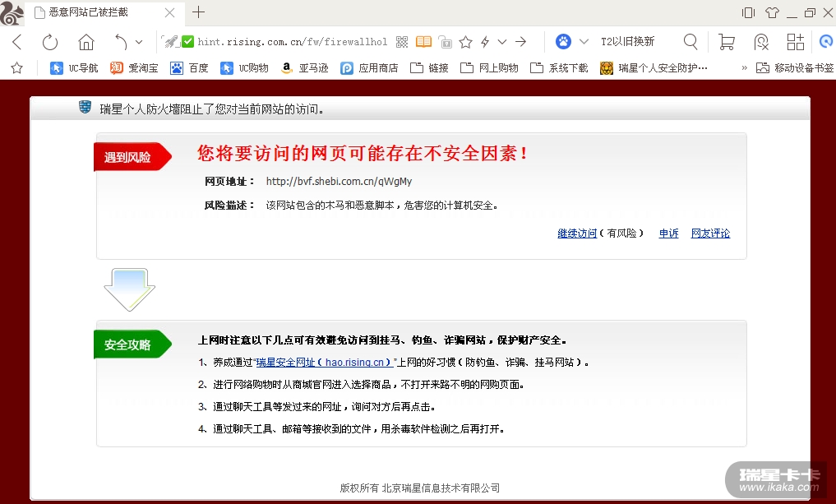Open the 百度 bookmark
This screenshot has height=504, width=836.
[189, 67]
